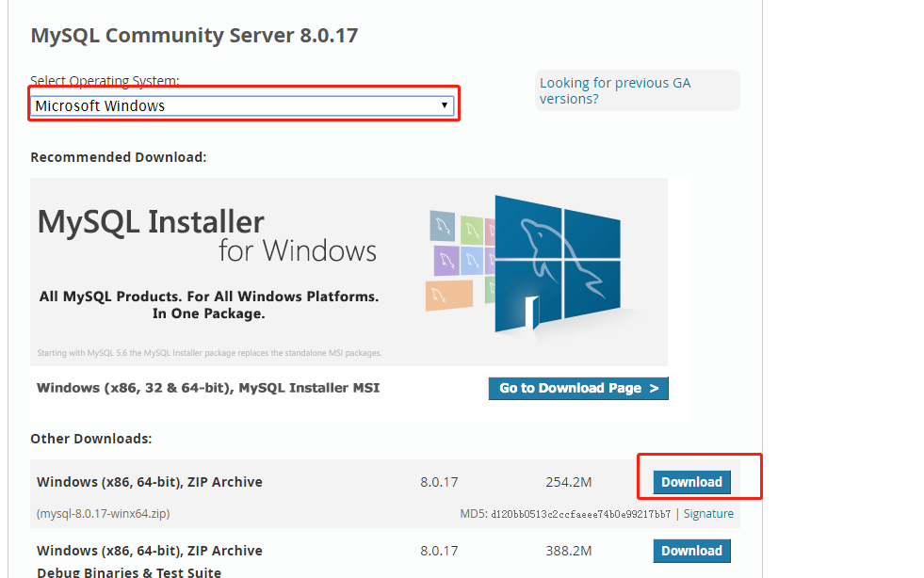Click the 'Windows (x86, 64-bit), ZIP Archive' row label
The image size is (924, 578).
(x=148, y=481)
